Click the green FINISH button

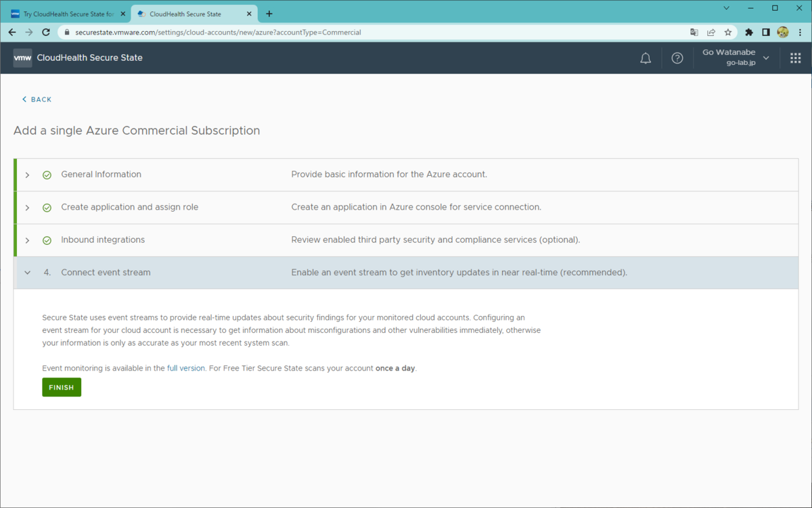[x=62, y=388]
